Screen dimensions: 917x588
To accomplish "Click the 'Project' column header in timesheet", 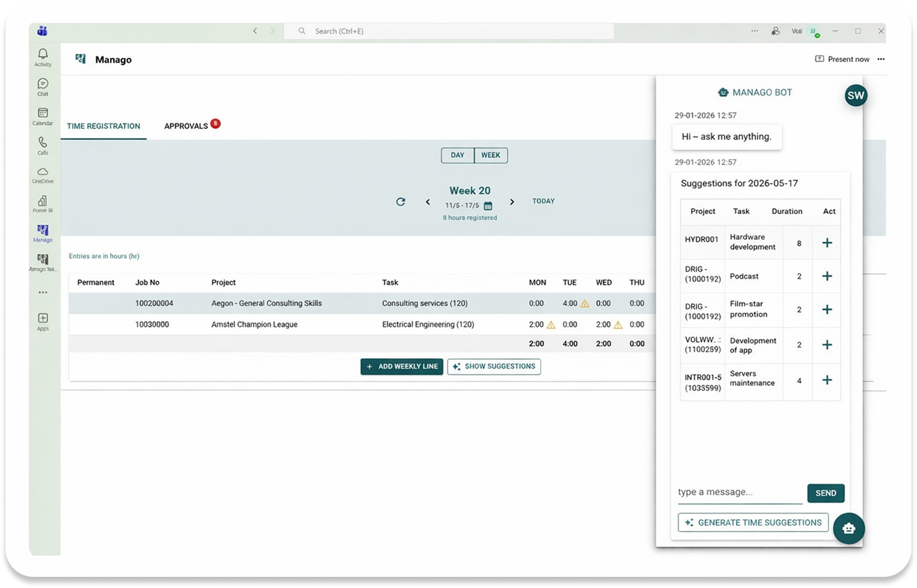I will click(x=224, y=283).
